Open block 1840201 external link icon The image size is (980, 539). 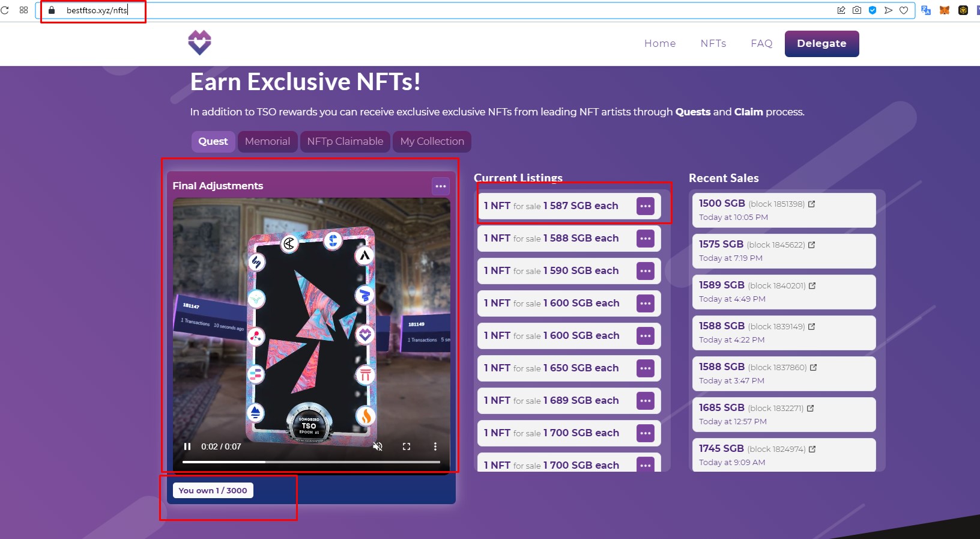tap(812, 285)
